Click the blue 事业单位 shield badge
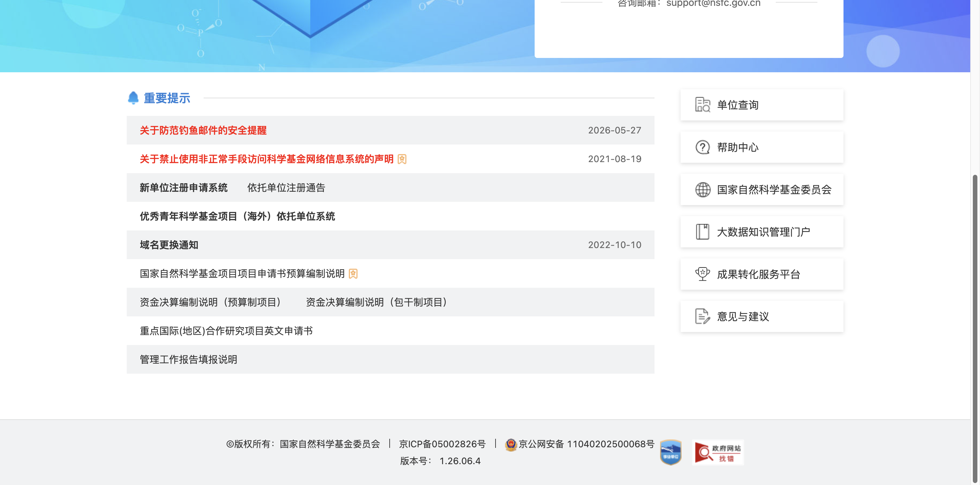980x485 pixels. 670,452
